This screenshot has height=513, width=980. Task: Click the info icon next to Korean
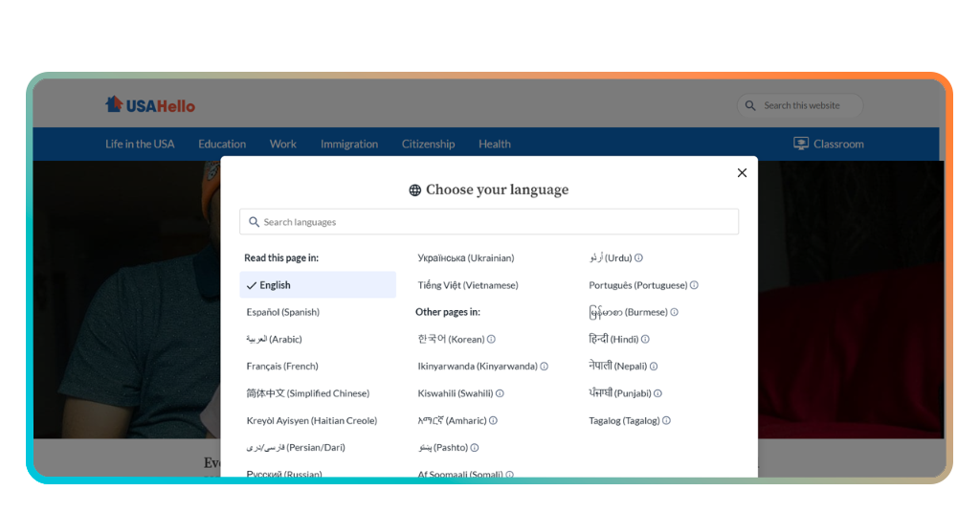coord(491,340)
